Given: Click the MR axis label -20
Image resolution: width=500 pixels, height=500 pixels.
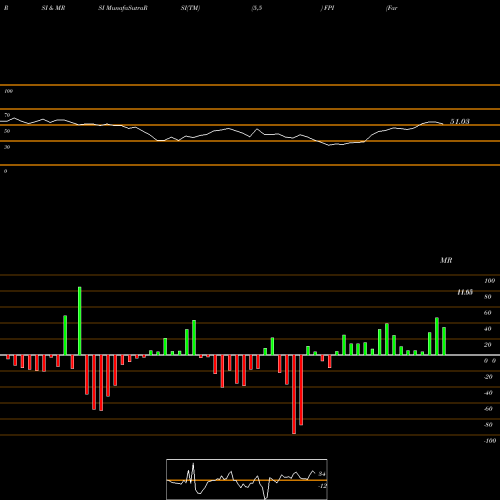Looking at the screenshot, I should 488,377.
